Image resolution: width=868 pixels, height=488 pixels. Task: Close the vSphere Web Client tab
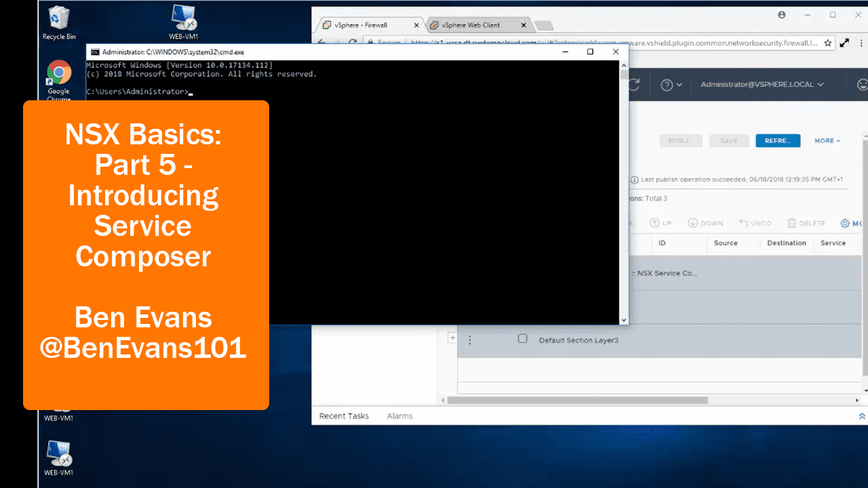[x=524, y=25]
